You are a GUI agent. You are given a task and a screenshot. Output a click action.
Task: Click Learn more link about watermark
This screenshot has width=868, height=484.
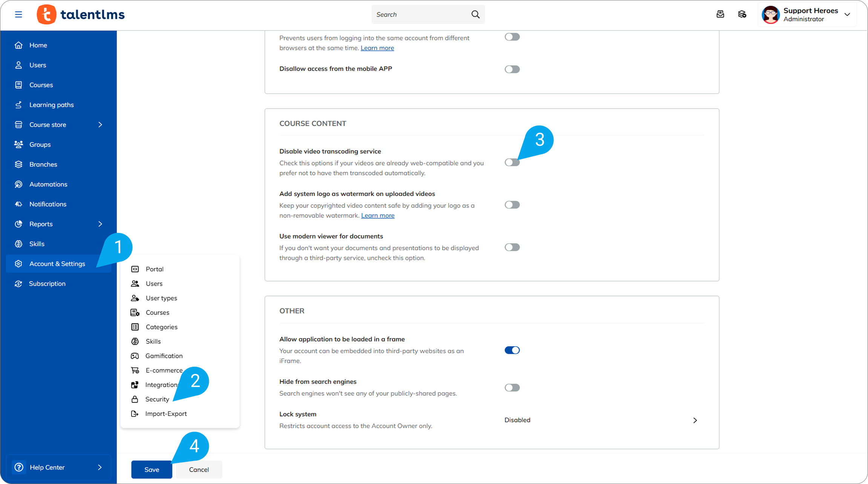(377, 216)
